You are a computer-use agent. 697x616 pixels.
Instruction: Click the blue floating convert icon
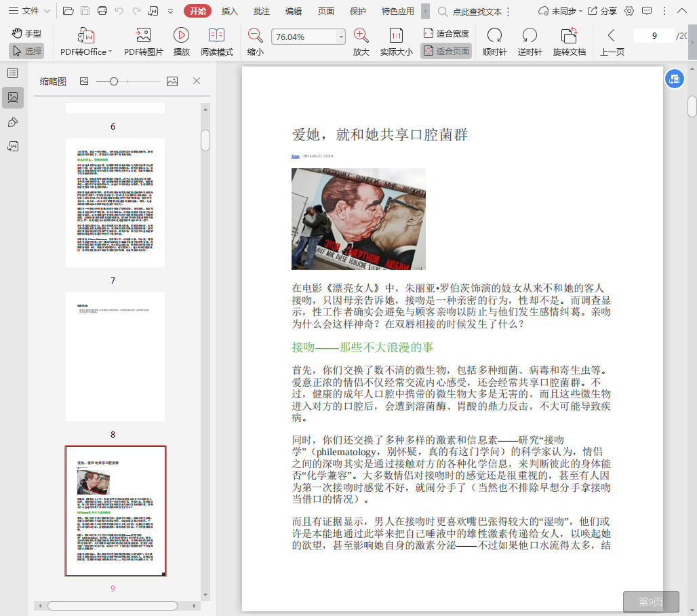click(x=673, y=79)
